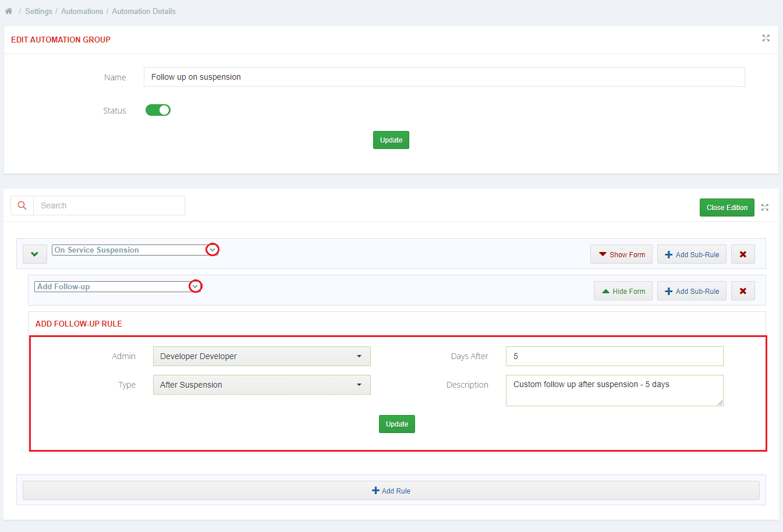Screen dimensions: 783x532
Task: Click the Add Follow-up Rule heading
Action: (79, 324)
